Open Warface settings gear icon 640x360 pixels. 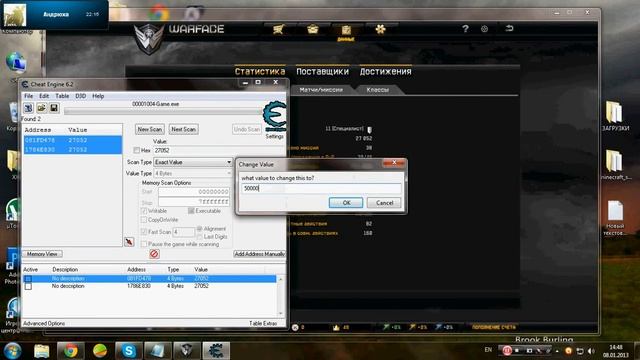[484, 29]
